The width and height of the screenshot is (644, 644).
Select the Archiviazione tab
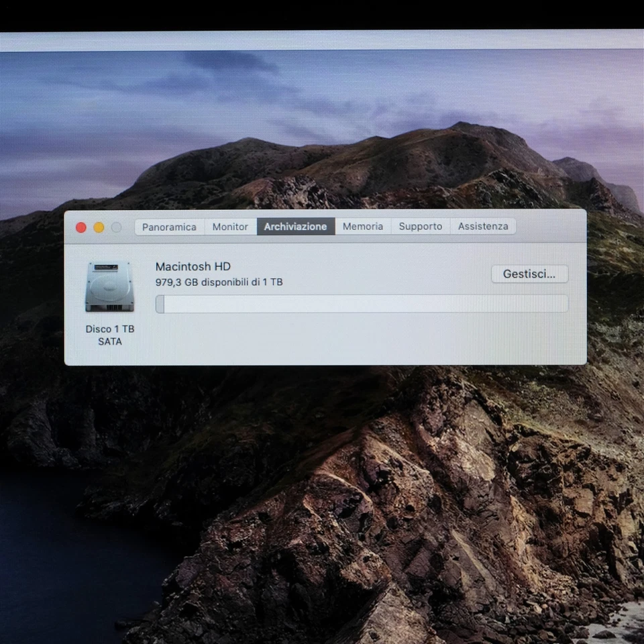[295, 226]
